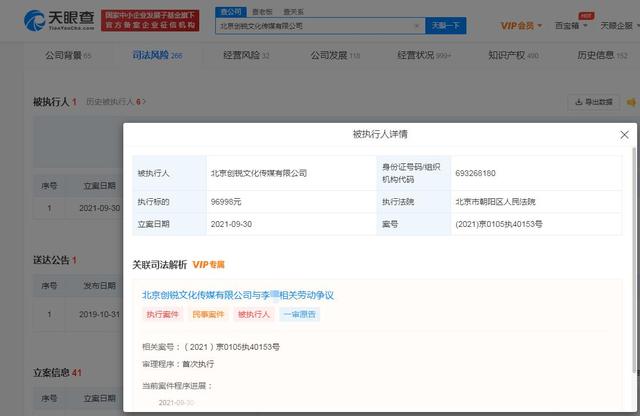Open the 历史被执行人 6 link

(116, 102)
